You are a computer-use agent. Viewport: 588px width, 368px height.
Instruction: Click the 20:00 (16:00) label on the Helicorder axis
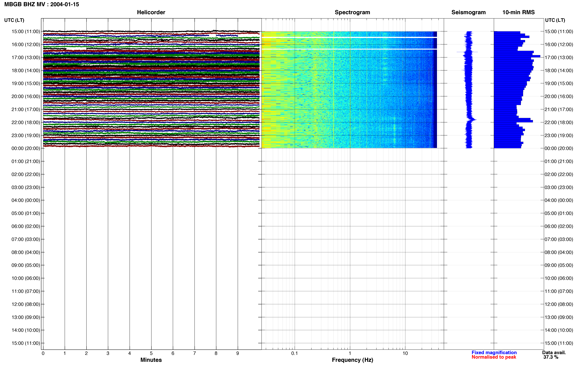pyautogui.click(x=26, y=96)
